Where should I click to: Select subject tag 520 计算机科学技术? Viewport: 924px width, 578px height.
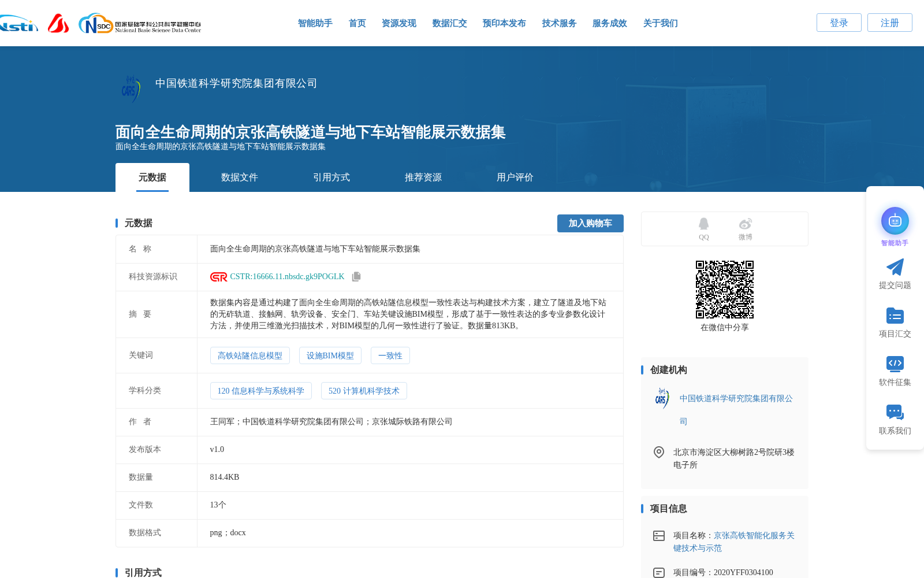coord(364,391)
